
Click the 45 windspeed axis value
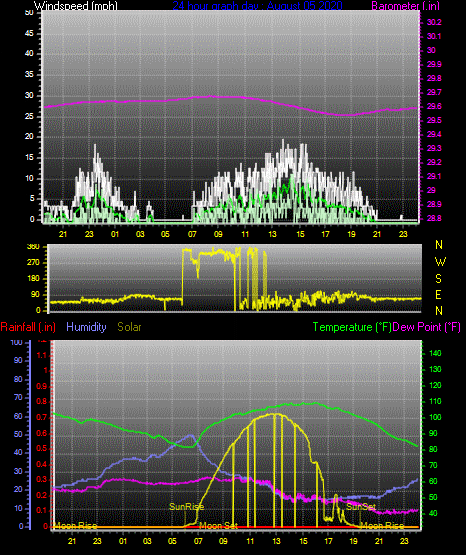point(29,34)
